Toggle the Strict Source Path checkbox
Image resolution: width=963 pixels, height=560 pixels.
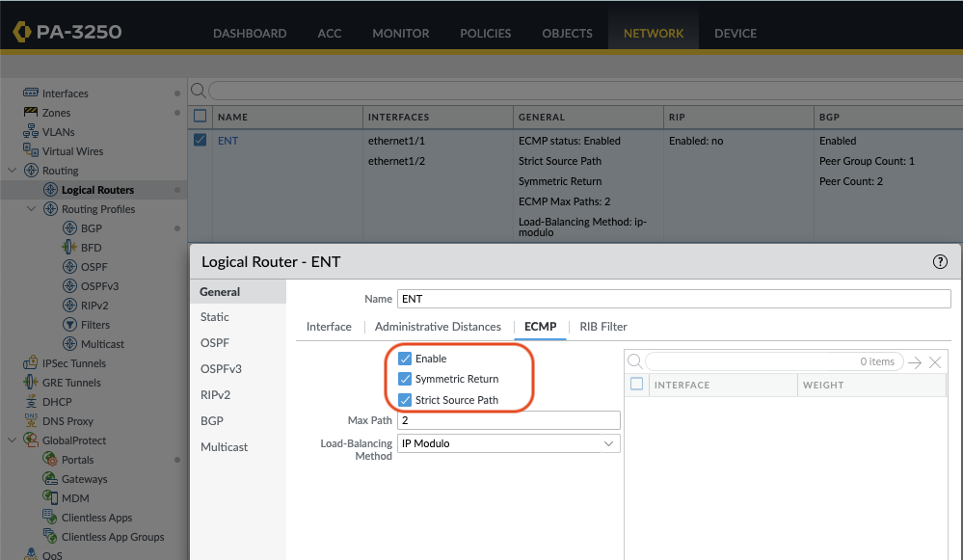click(x=405, y=400)
